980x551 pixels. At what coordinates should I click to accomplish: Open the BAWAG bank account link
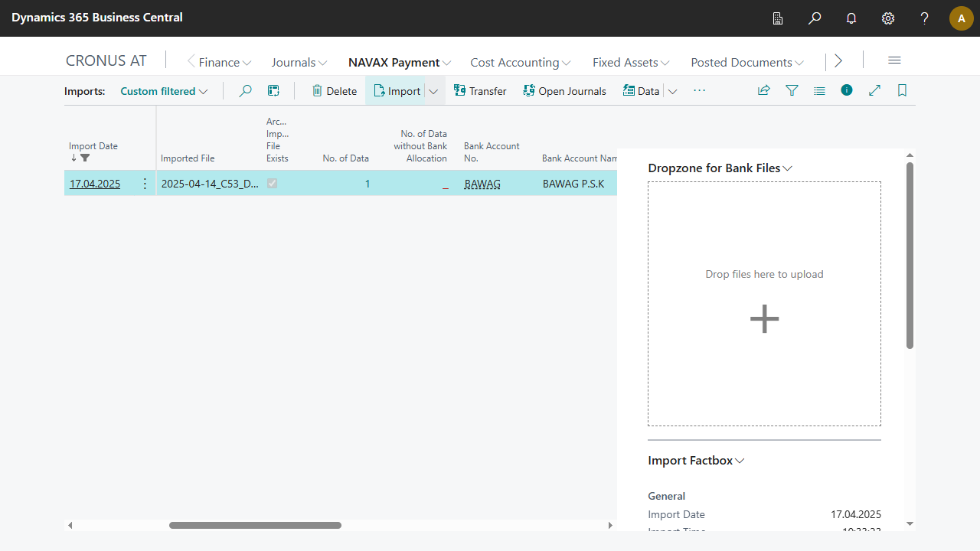coord(482,184)
